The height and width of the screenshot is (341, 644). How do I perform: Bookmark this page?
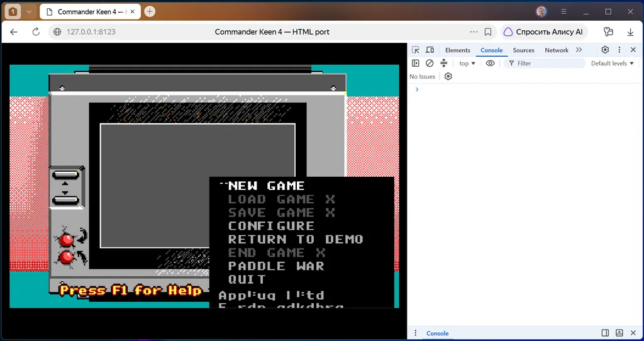tap(488, 31)
